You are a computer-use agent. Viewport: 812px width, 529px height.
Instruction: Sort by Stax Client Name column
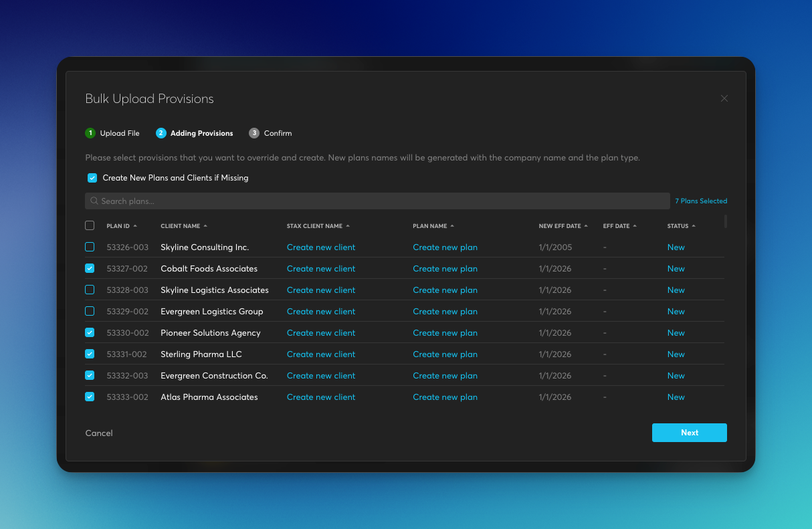tap(318, 226)
